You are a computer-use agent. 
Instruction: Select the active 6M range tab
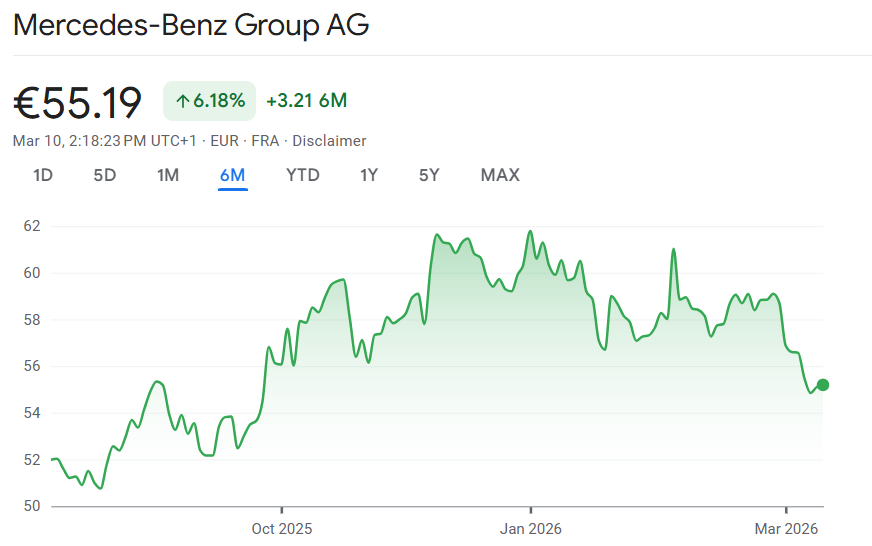tap(232, 175)
